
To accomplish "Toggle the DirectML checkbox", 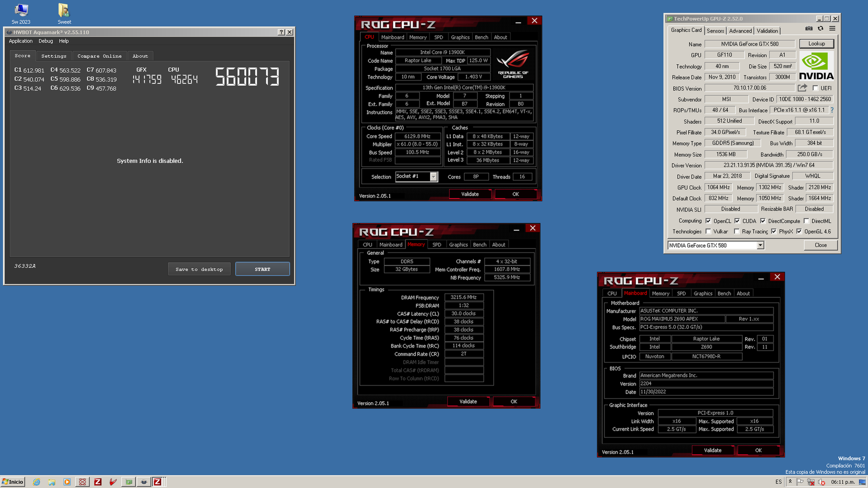I will 807,221.
